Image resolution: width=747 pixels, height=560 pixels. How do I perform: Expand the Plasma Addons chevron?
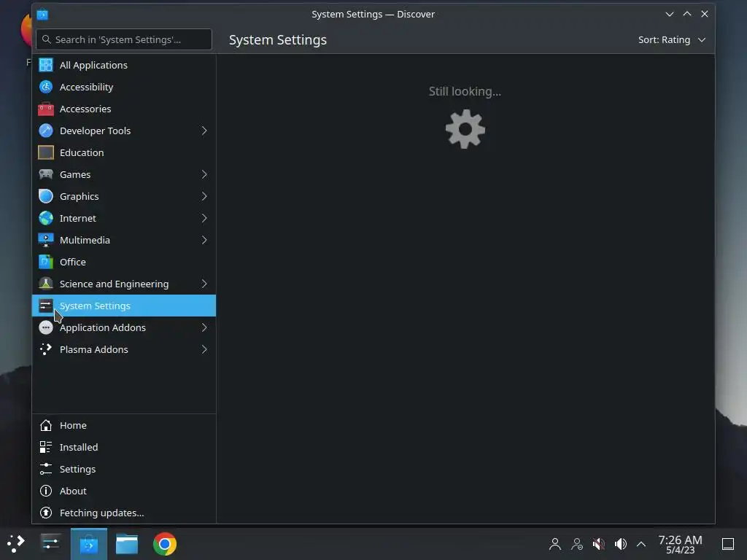pyautogui.click(x=204, y=349)
